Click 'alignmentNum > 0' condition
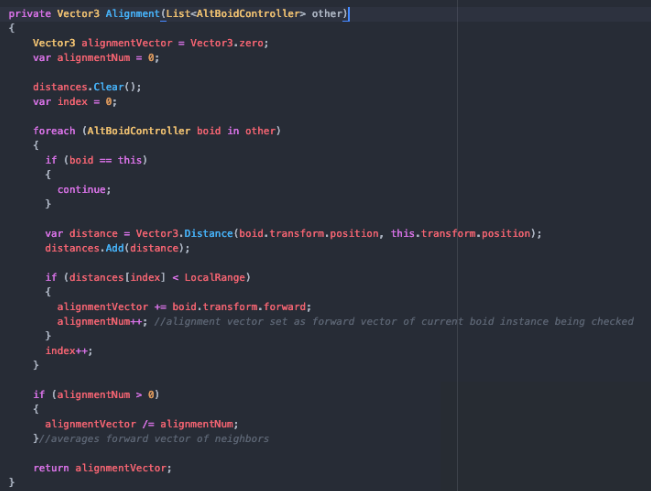This screenshot has width=651, height=491. click(105, 395)
